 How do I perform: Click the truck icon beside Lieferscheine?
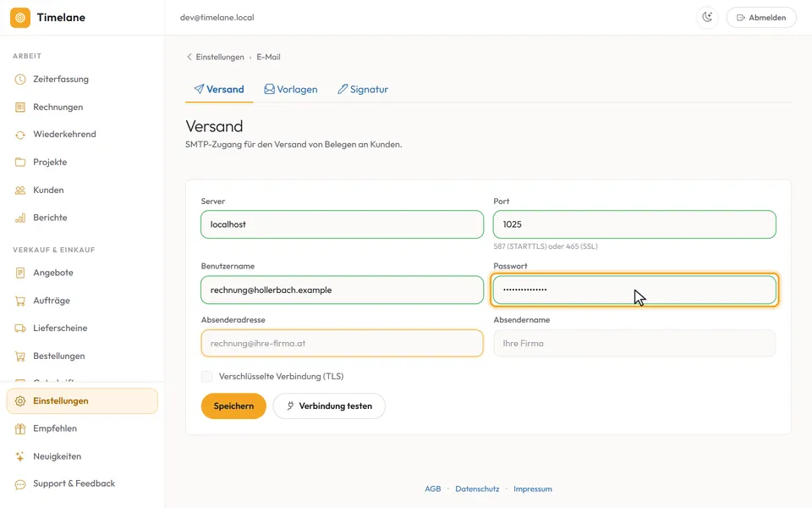tap(20, 329)
